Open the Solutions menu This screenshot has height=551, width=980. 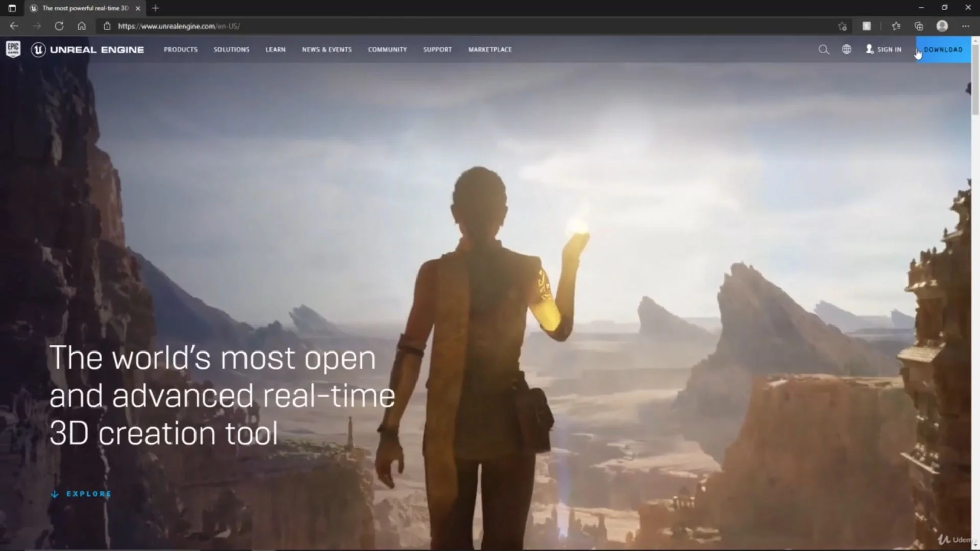point(232,49)
